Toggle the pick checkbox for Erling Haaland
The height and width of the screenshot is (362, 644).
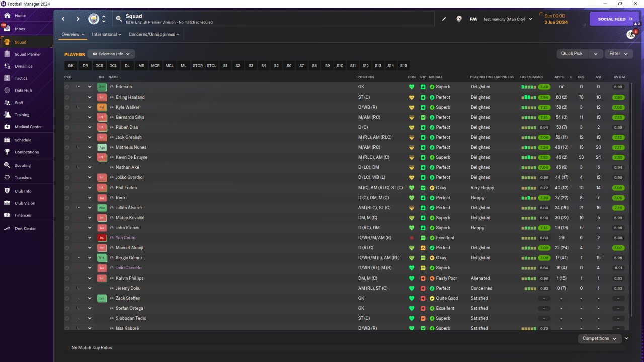pyautogui.click(x=67, y=97)
